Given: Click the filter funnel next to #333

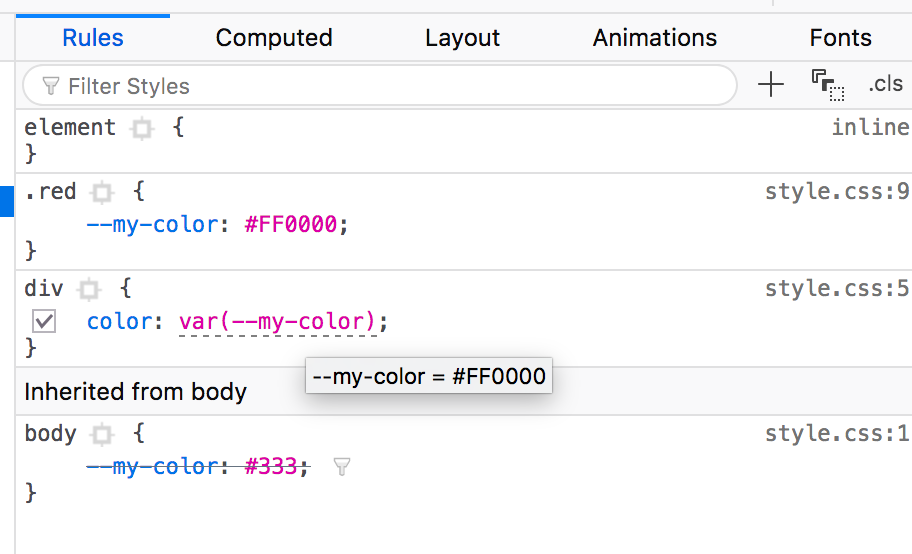Looking at the screenshot, I should tap(341, 466).
